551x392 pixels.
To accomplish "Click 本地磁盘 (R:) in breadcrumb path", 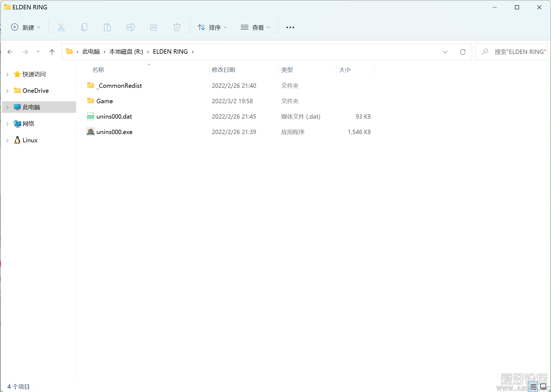I will (x=126, y=52).
